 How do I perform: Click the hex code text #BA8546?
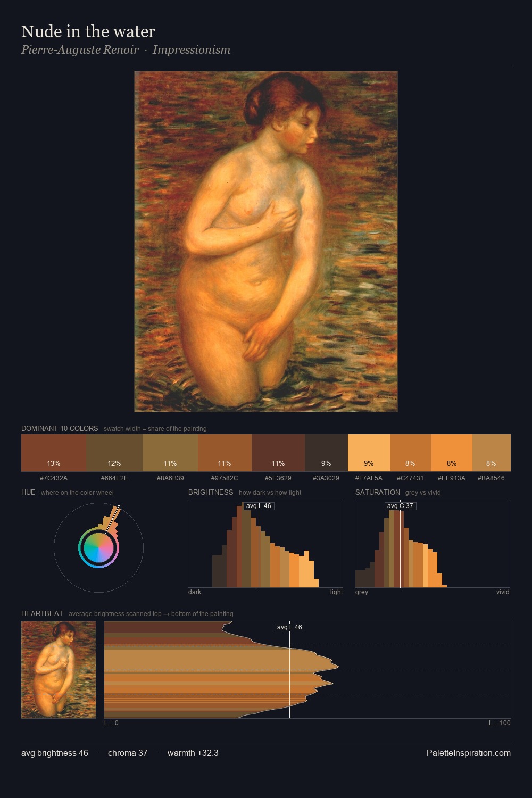point(491,478)
